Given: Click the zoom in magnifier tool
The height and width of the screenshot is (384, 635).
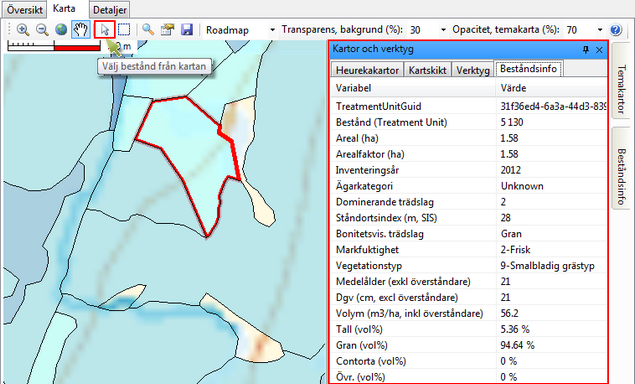Looking at the screenshot, I should (x=23, y=30).
